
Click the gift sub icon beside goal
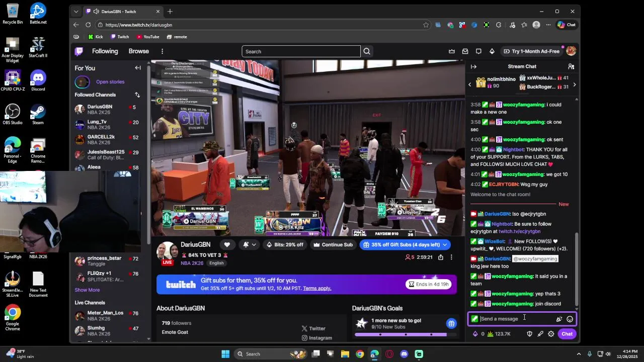point(451,324)
